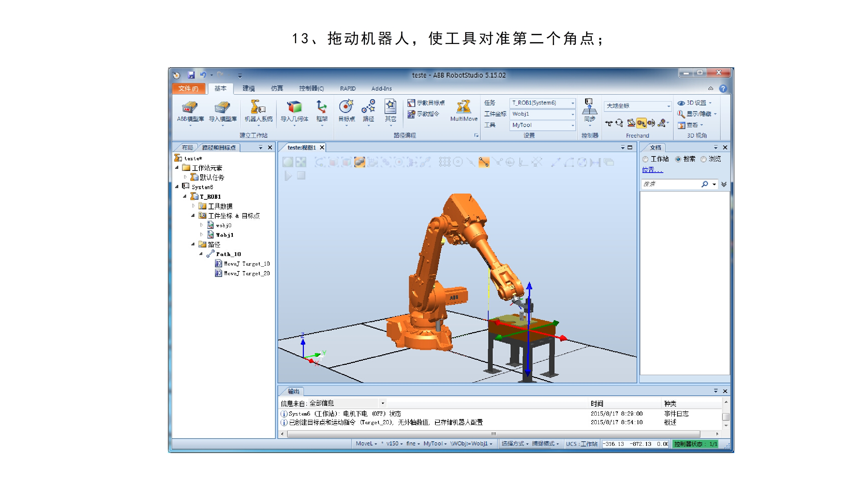
Task: Select the MultiRobot Jog freehand tool
Action: 662,123
